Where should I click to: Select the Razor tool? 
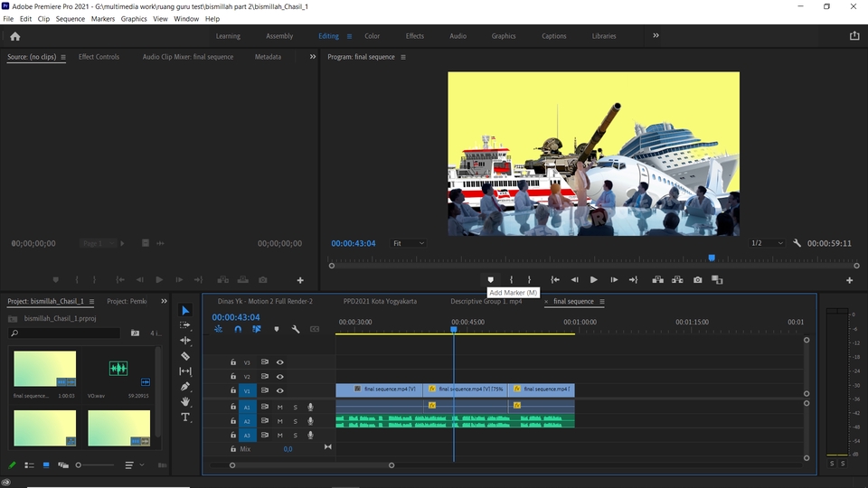(185, 356)
